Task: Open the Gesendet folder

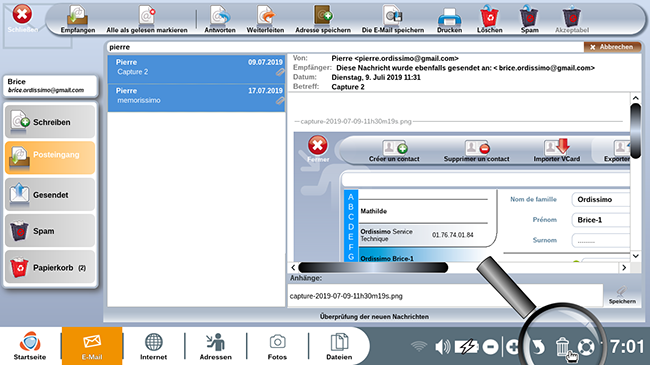Action: click(x=50, y=195)
